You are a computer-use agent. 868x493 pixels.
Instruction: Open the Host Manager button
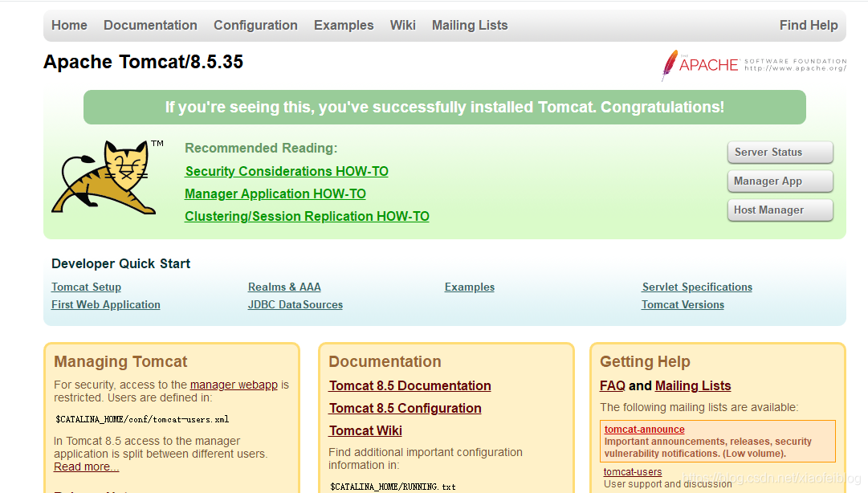(x=780, y=210)
